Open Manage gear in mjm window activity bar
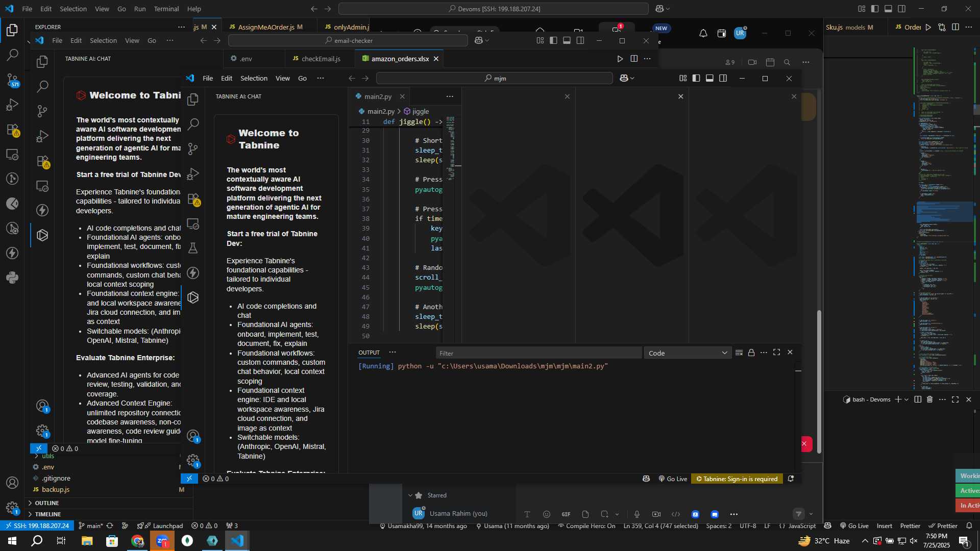Screen dimensions: 980x551 click(x=193, y=460)
